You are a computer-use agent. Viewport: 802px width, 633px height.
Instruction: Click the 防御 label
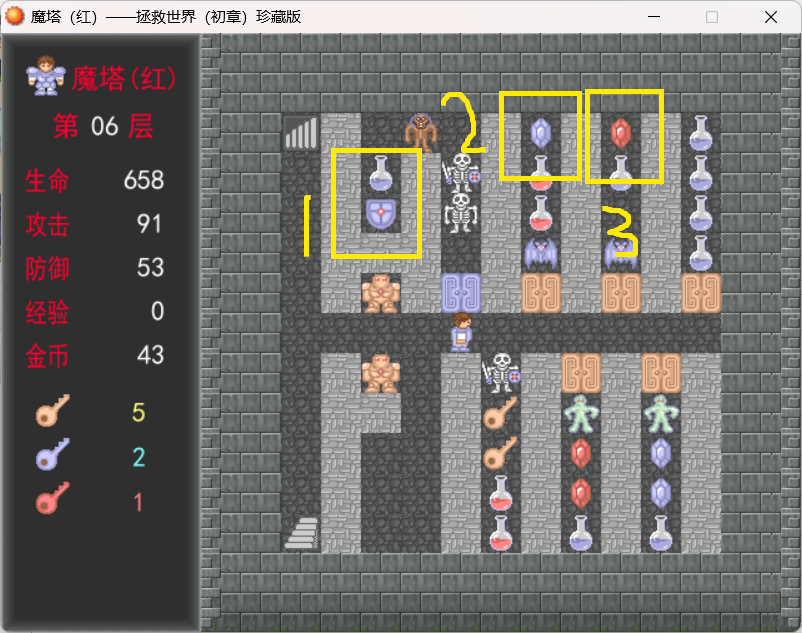pyautogui.click(x=47, y=269)
